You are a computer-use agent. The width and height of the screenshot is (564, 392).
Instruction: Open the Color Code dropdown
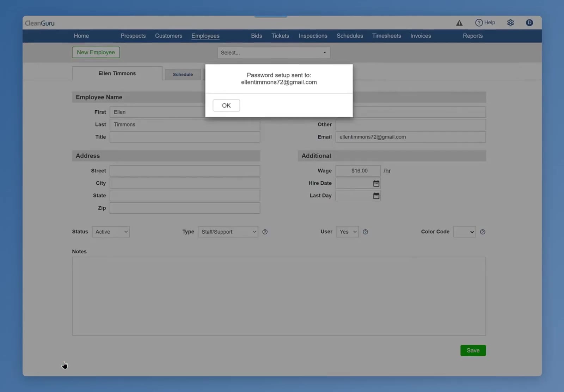pyautogui.click(x=464, y=232)
